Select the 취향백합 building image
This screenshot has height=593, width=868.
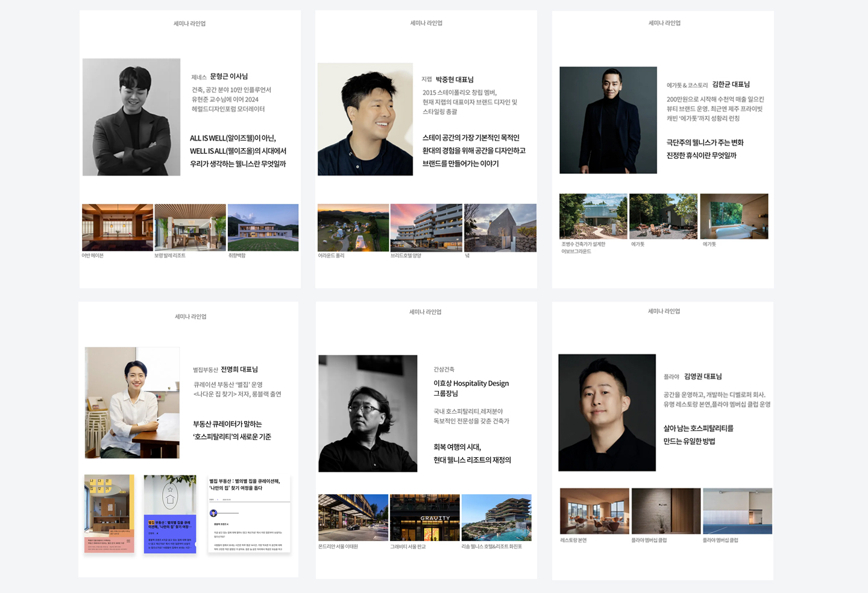[263, 227]
